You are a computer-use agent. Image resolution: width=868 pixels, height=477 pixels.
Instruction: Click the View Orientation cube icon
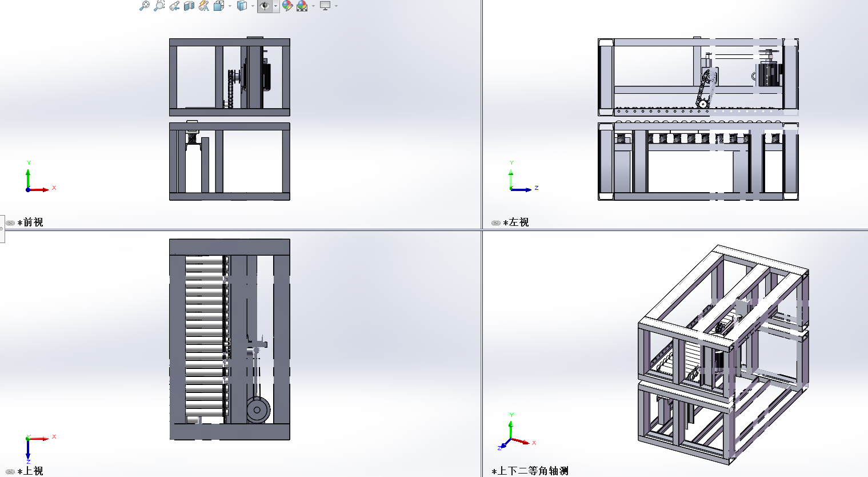[x=218, y=6]
